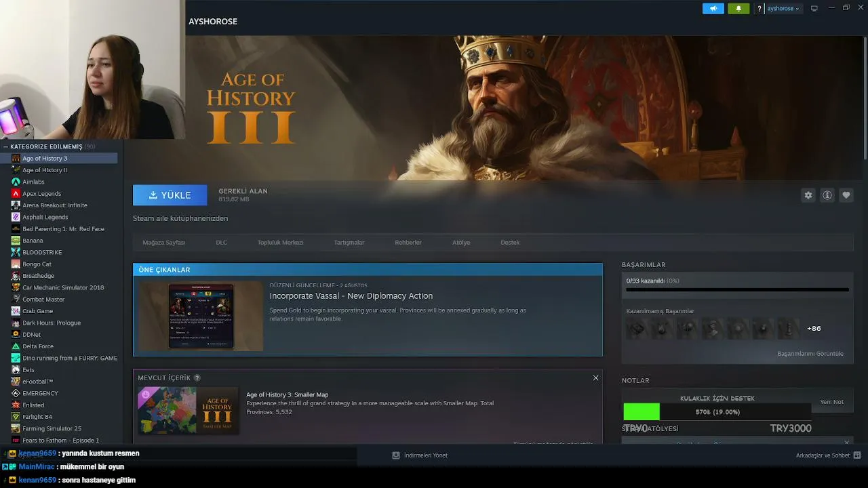
Task: Click the page vertical scrollbar
Action: point(865,98)
